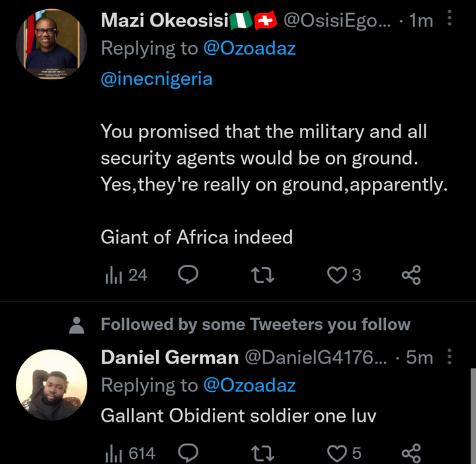Like Daniel German's tweet
476x464 pixels.
tap(344, 453)
